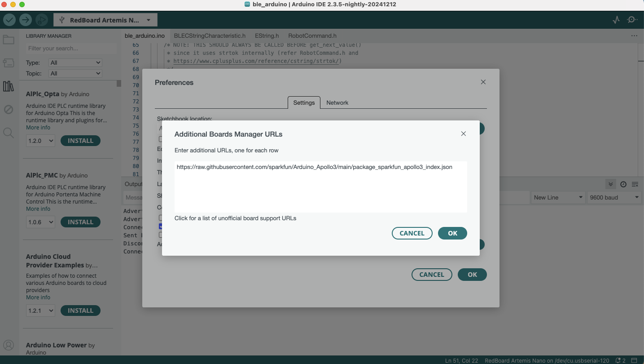Clear the serial monitor output
The height and width of the screenshot is (364, 644).
(x=635, y=184)
